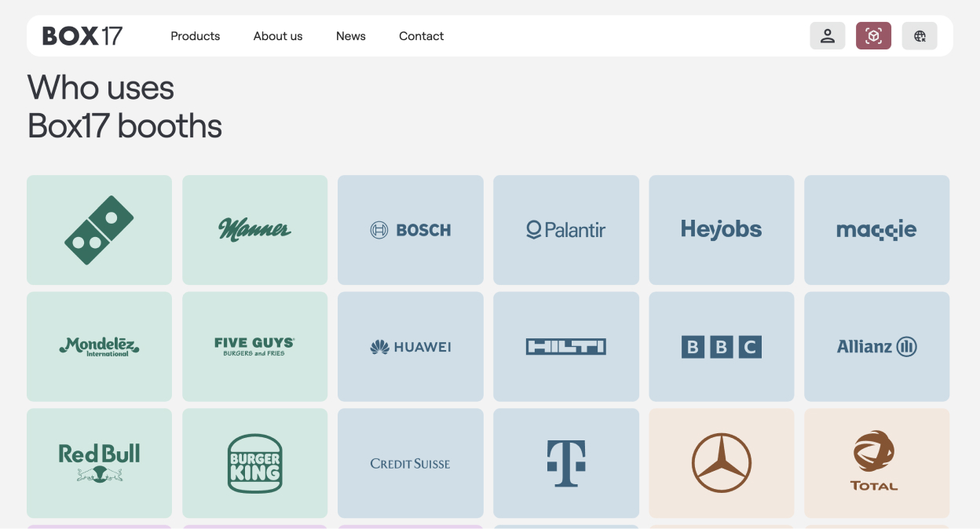The width and height of the screenshot is (980, 529).
Task: Select the Huawei logo tile
Action: pos(411,347)
